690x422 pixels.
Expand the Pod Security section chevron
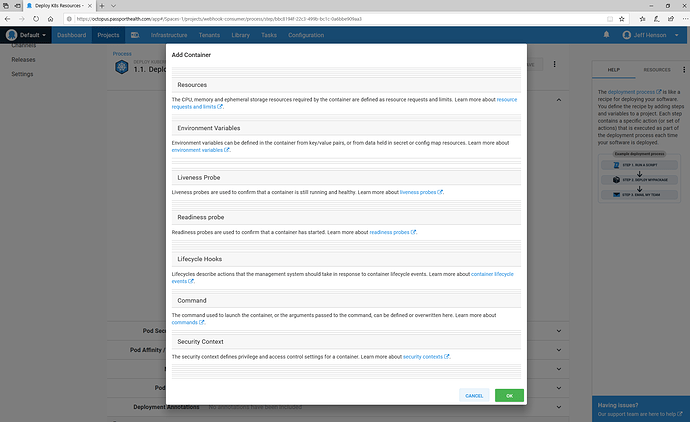point(559,331)
